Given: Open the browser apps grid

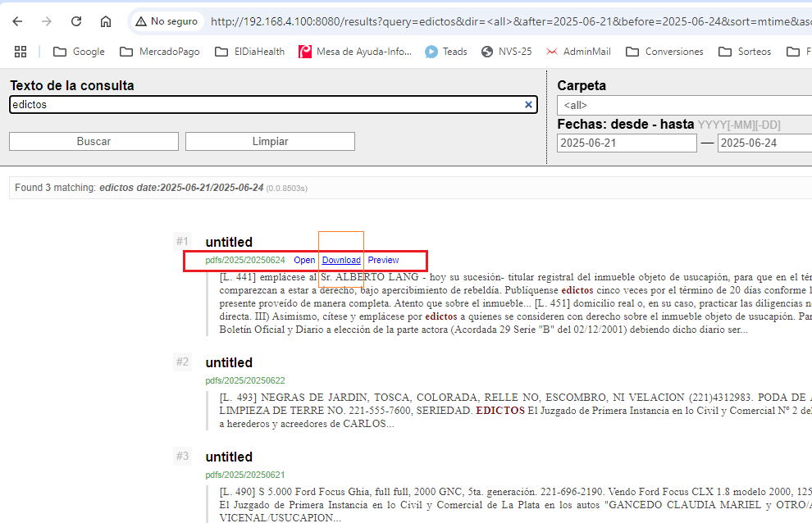Looking at the screenshot, I should point(21,51).
